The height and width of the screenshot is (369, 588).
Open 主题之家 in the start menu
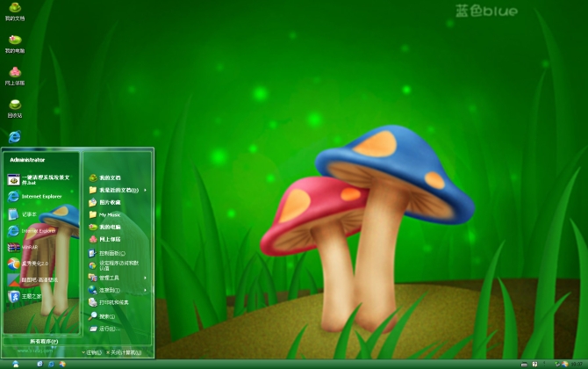31,296
